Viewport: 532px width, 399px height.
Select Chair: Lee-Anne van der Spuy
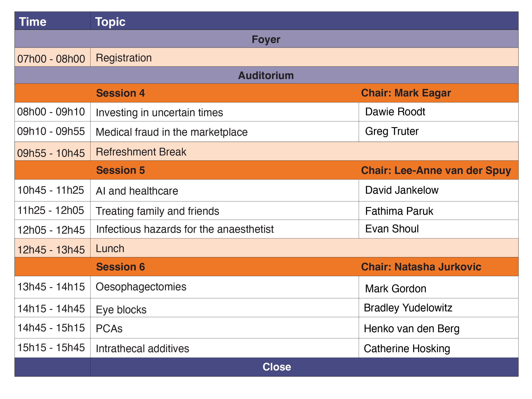436,171
